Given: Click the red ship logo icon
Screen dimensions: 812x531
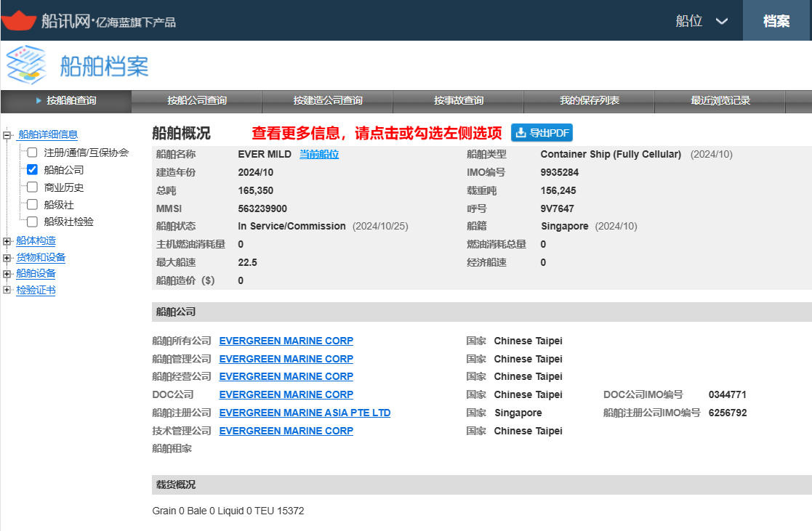Looking at the screenshot, I should (19, 20).
